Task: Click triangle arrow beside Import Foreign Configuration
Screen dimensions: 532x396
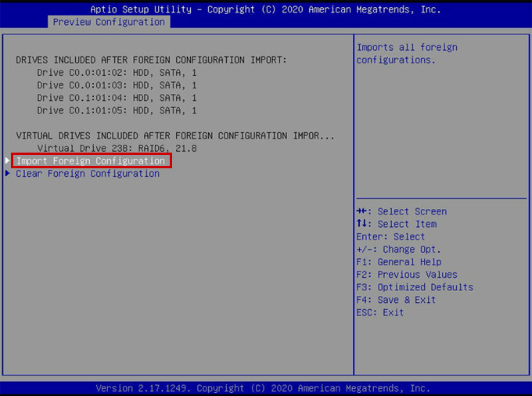Action: (8, 160)
